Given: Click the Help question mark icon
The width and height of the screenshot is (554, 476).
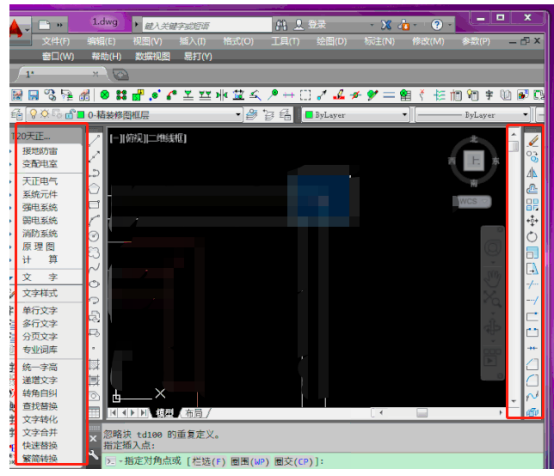Looking at the screenshot, I should pos(437,25).
